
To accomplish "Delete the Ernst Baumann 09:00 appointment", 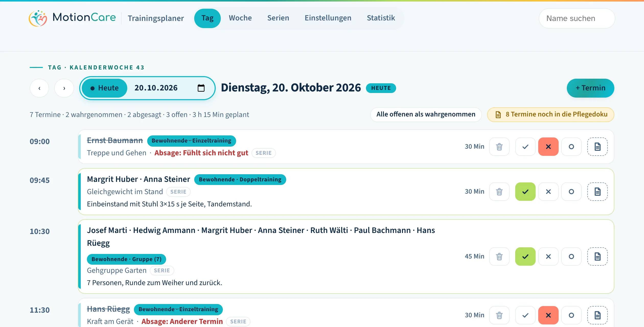I will 499,147.
